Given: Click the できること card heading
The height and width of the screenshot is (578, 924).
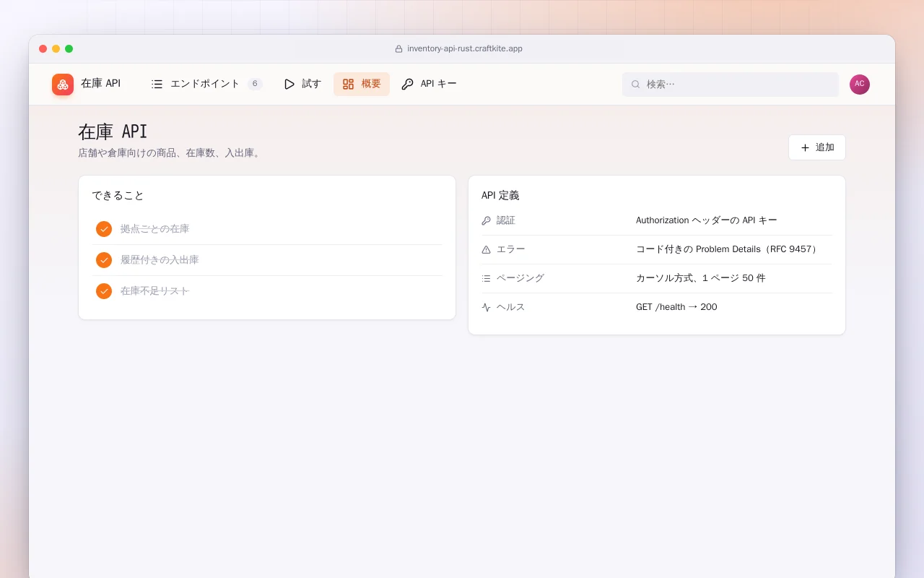Looking at the screenshot, I should [118, 196].
